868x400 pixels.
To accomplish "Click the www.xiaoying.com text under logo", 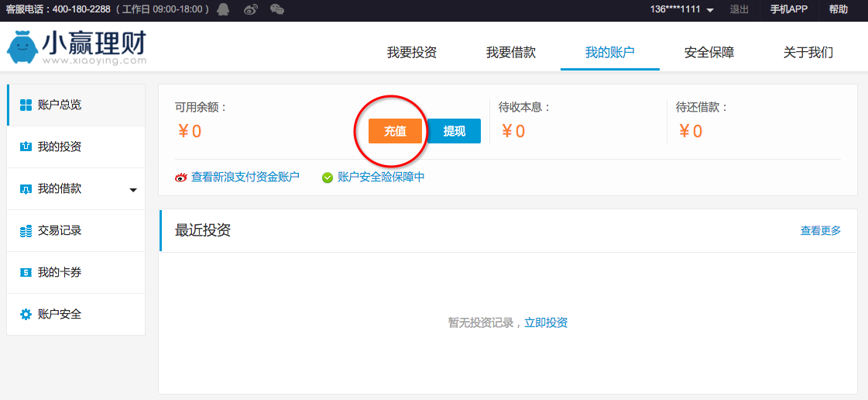I will (x=94, y=61).
